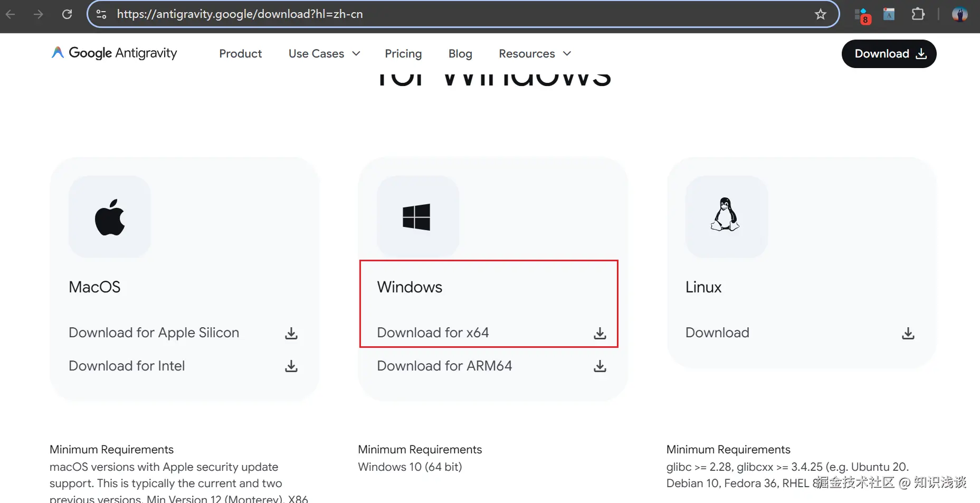Viewport: 980px width, 503px height.
Task: Bookmark this page with the star icon
Action: [x=820, y=14]
